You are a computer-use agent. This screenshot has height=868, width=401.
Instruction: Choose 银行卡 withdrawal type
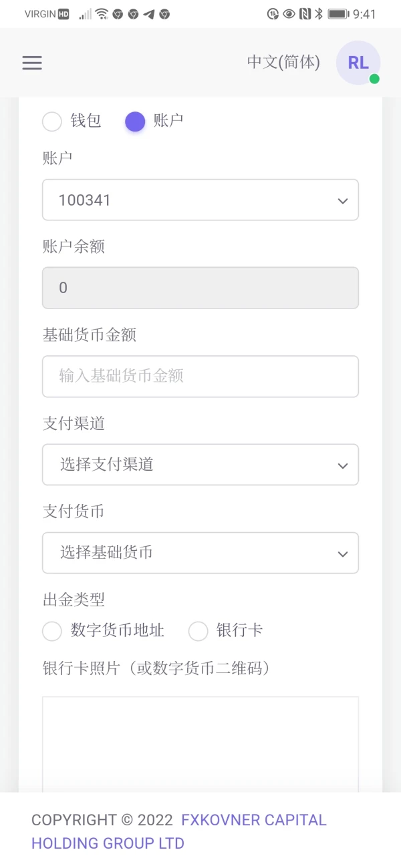pos(198,631)
